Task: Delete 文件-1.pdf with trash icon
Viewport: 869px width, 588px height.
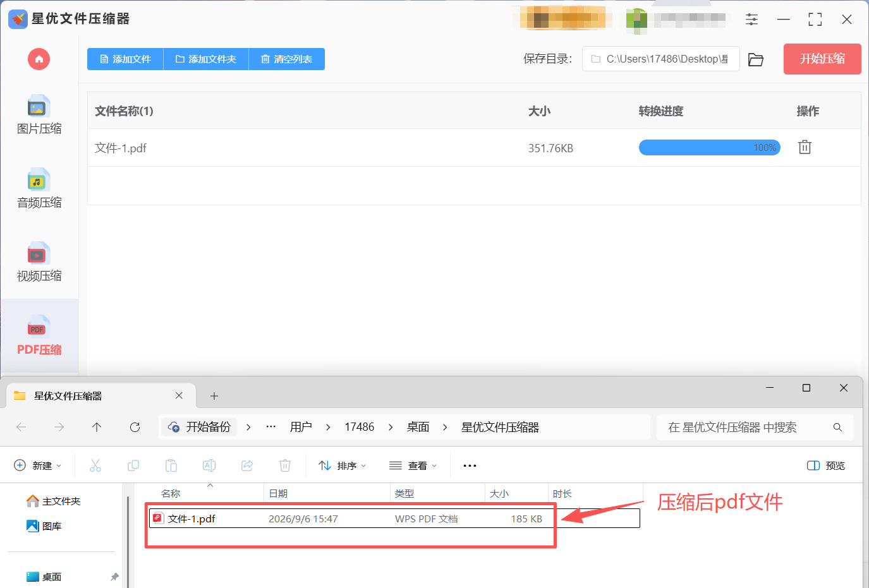Action: 805,147
